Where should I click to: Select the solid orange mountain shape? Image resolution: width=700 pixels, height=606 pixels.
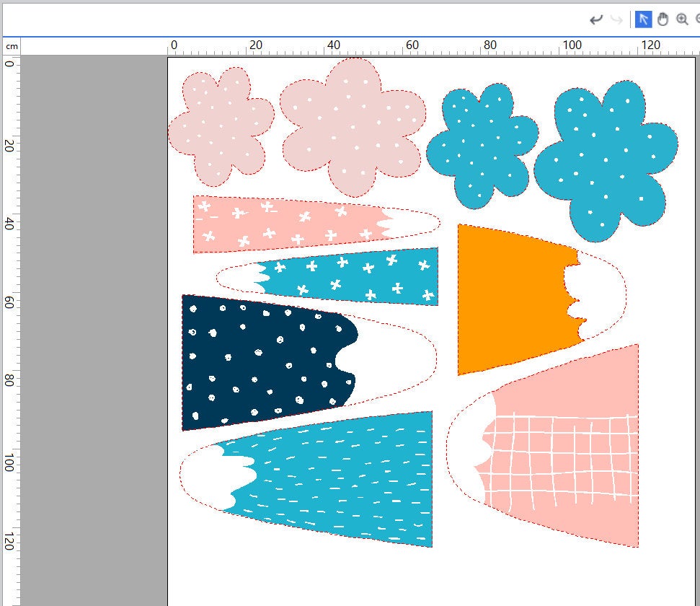(512, 299)
